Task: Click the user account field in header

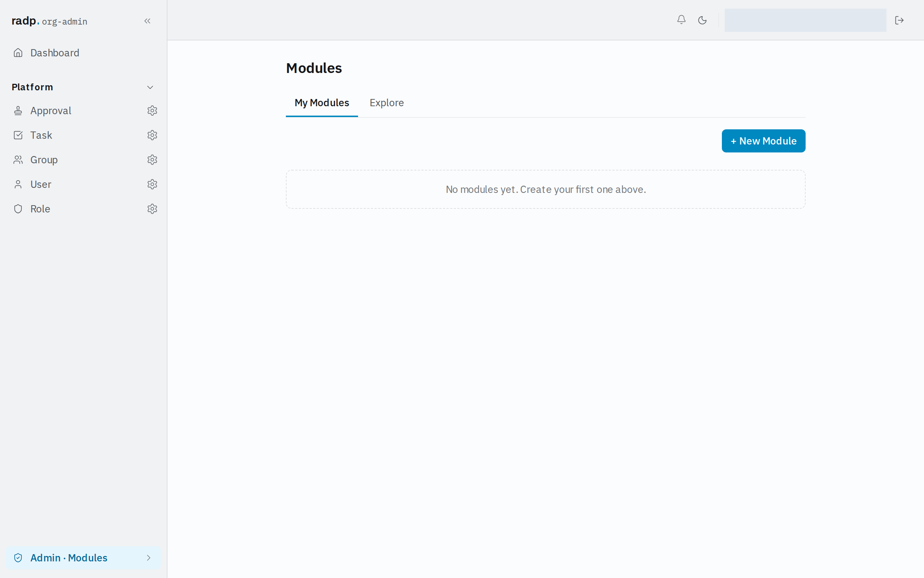Action: tap(805, 20)
